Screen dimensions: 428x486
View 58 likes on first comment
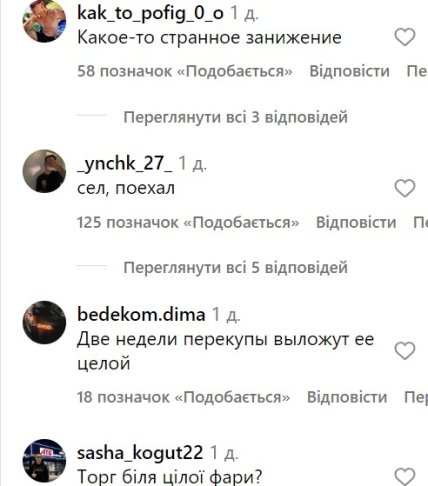pos(185,71)
